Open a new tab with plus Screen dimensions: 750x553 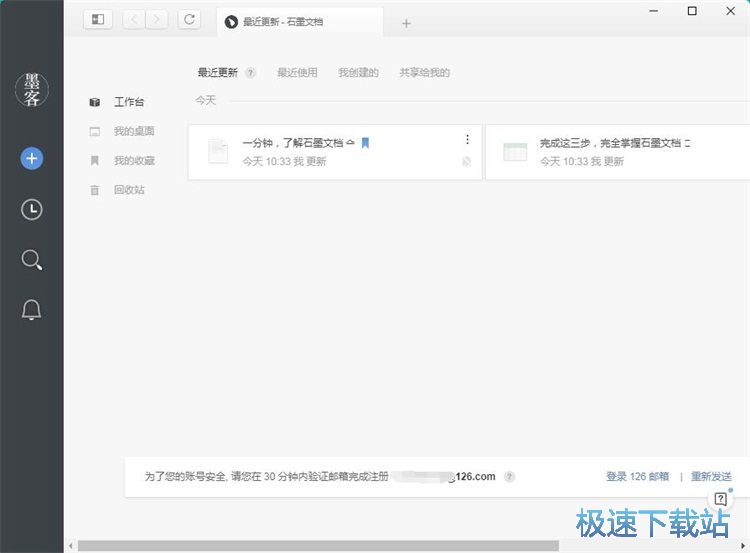(406, 23)
